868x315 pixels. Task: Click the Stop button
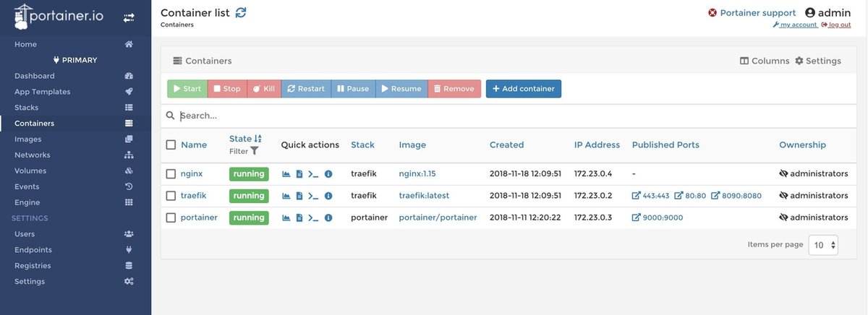tap(227, 89)
